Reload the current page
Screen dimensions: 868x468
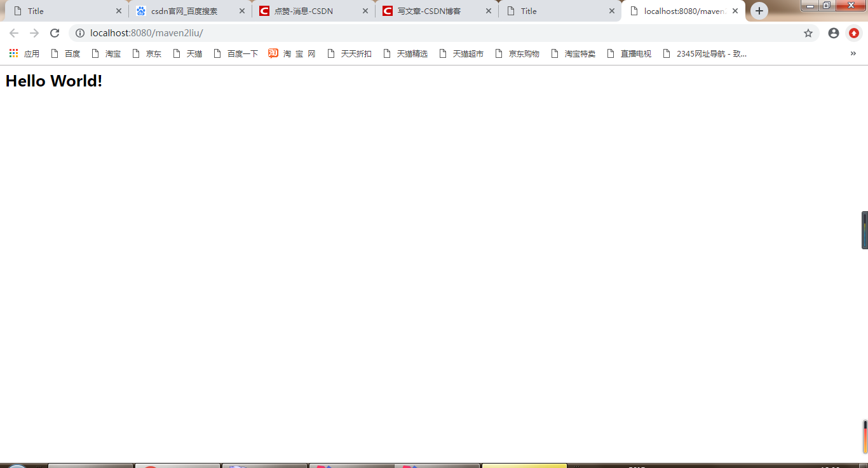coord(55,33)
